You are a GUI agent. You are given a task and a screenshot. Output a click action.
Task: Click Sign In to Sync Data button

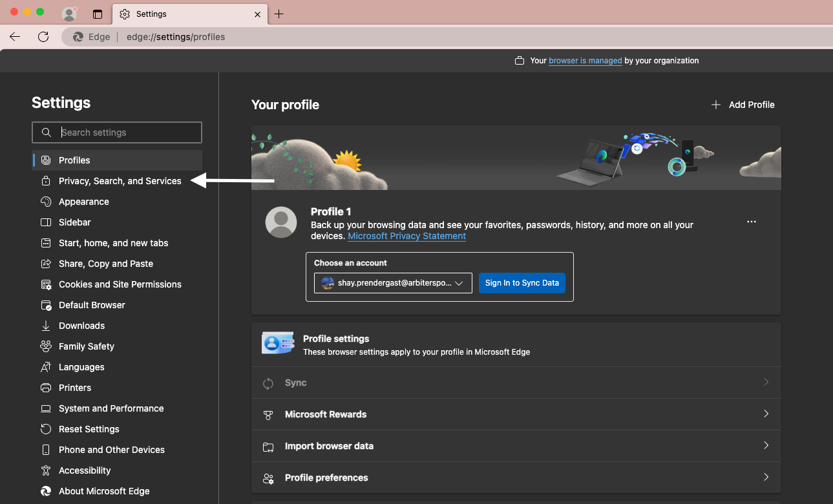coord(522,283)
